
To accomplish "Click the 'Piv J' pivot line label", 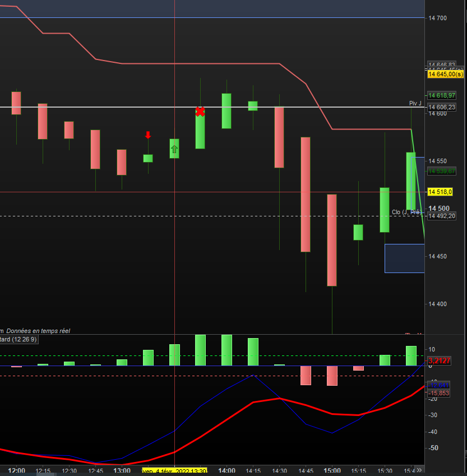I will (x=415, y=103).
